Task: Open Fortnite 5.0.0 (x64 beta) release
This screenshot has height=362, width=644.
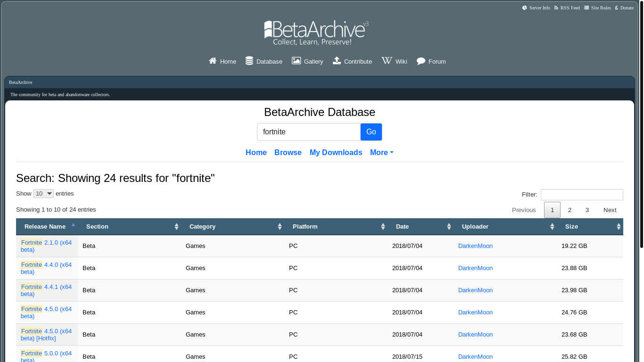Action: [x=46, y=357]
